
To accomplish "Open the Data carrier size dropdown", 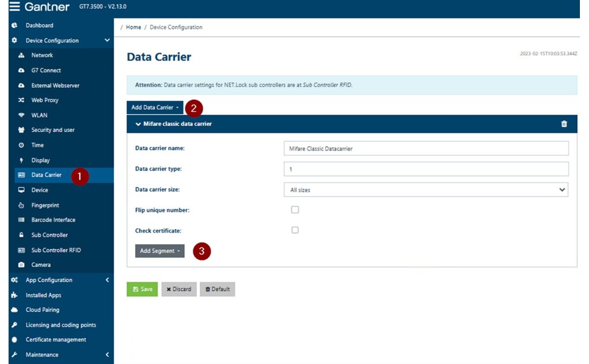I will [x=426, y=189].
